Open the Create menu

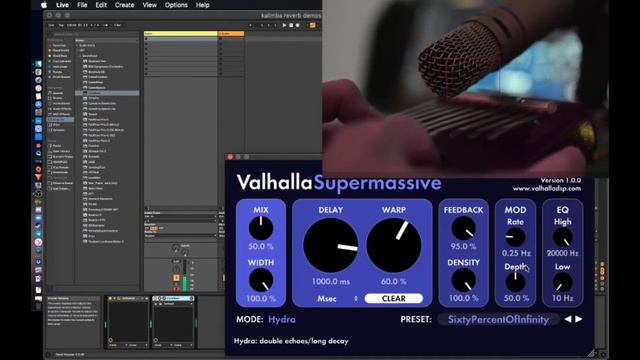pyautogui.click(x=124, y=5)
